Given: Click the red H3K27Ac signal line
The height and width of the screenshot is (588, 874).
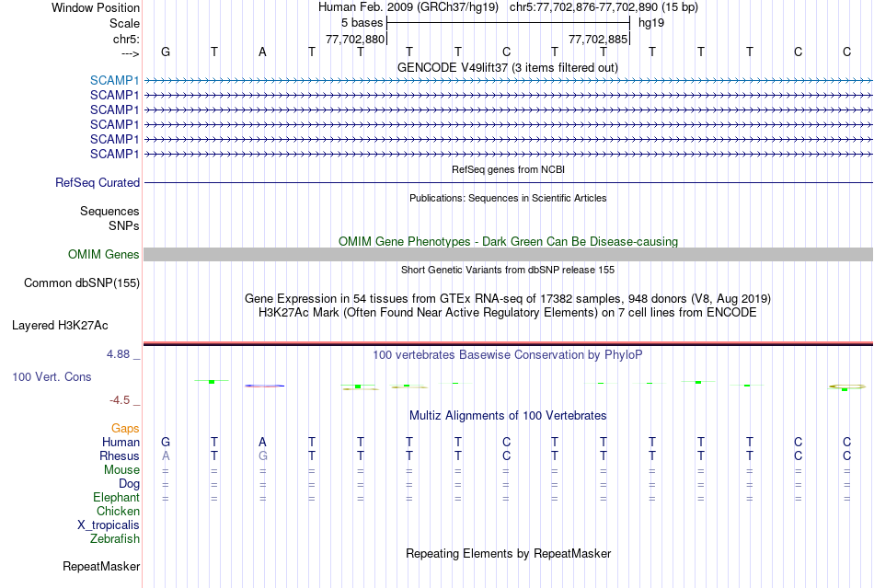Looking at the screenshot, I should (x=508, y=342).
